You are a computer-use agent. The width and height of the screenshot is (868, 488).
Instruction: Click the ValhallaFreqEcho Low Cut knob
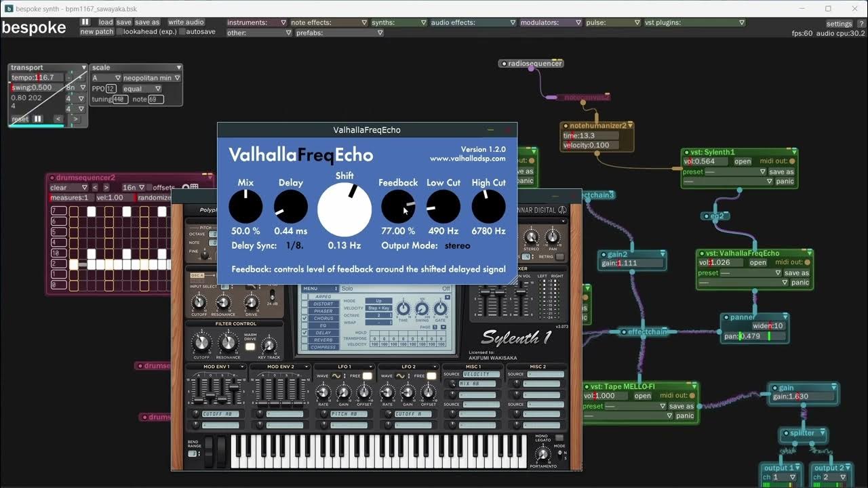click(443, 206)
